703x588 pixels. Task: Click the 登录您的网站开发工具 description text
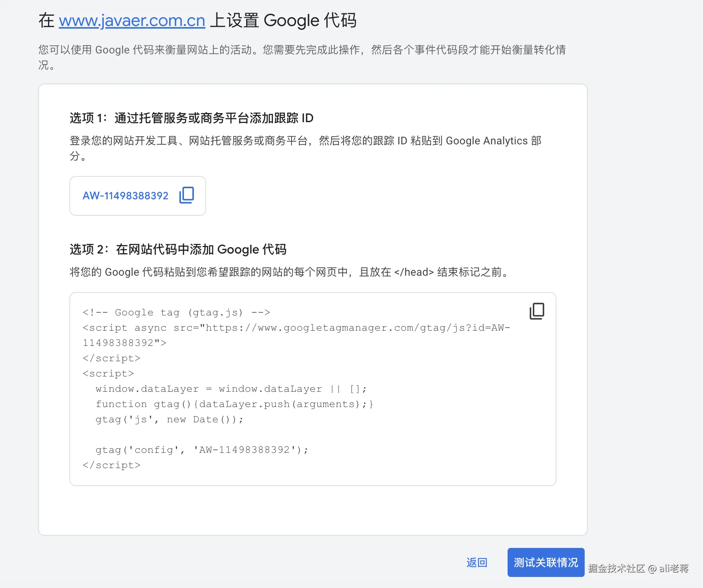point(305,148)
